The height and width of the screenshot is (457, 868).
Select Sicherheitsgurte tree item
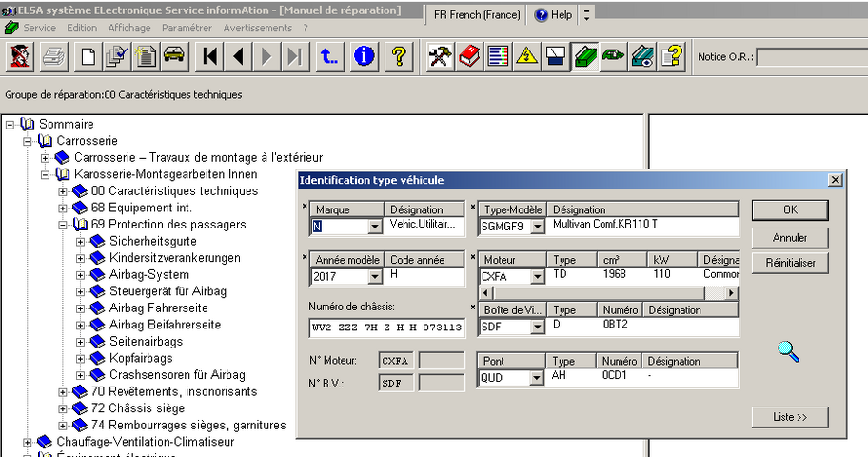[153, 242]
